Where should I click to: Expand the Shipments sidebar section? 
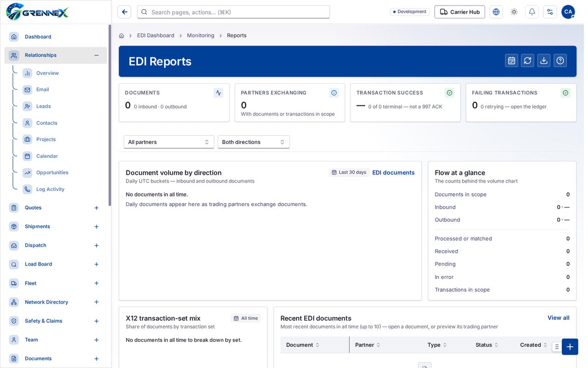click(x=96, y=227)
